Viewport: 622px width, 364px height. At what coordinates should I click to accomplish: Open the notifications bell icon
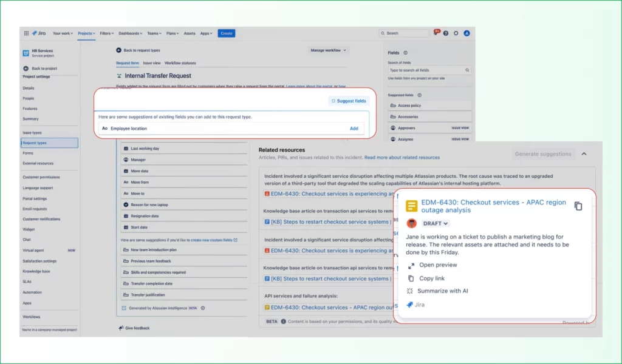436,33
